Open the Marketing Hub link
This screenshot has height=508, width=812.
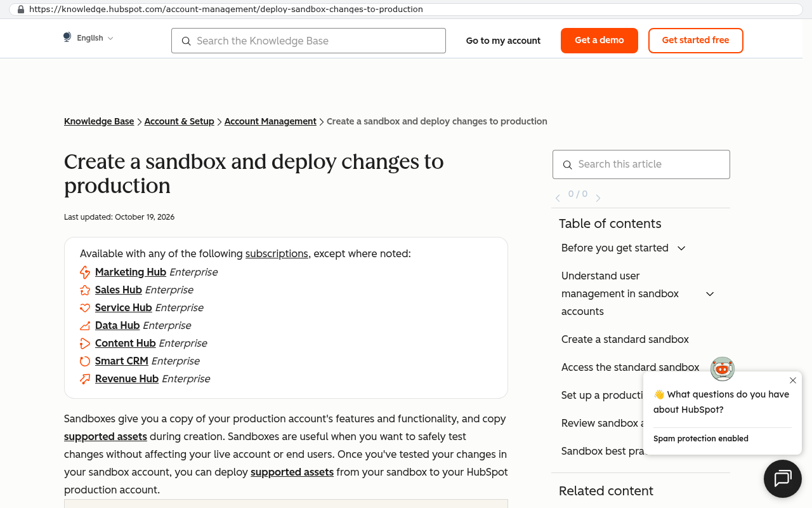131,272
